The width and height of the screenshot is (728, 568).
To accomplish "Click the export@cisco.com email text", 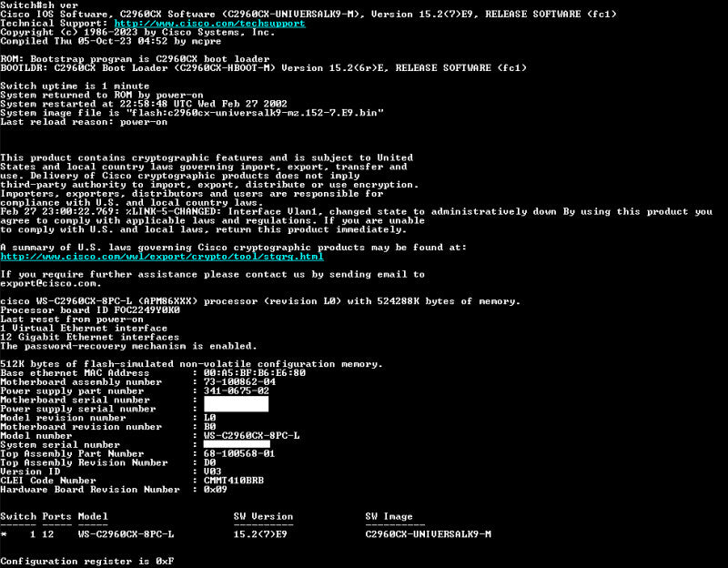I will (51, 283).
